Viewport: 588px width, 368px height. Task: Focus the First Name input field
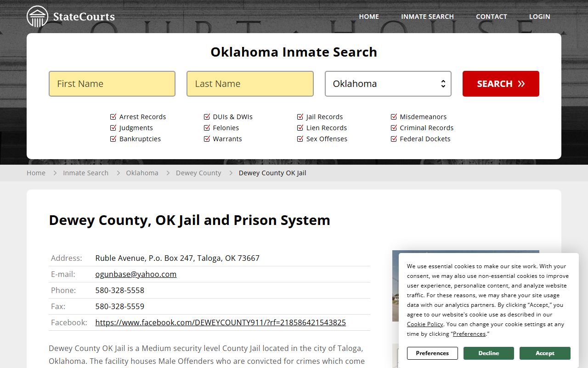click(x=112, y=84)
